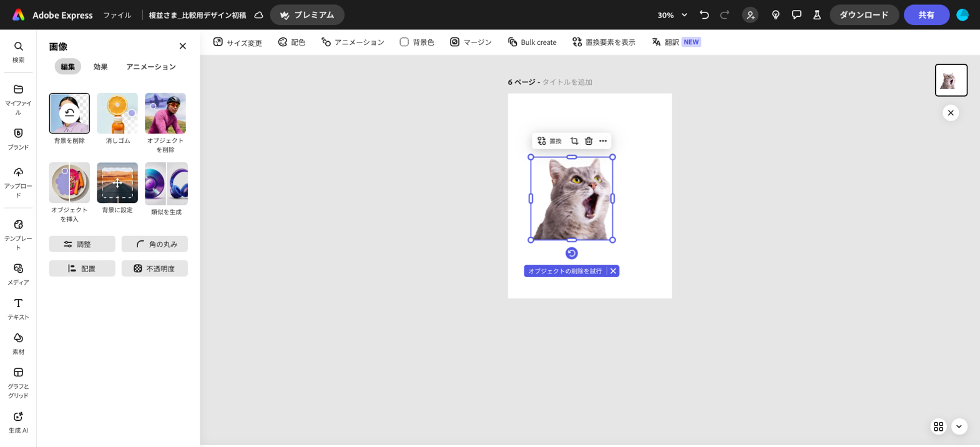Close the 画像 panel

pyautogui.click(x=183, y=46)
